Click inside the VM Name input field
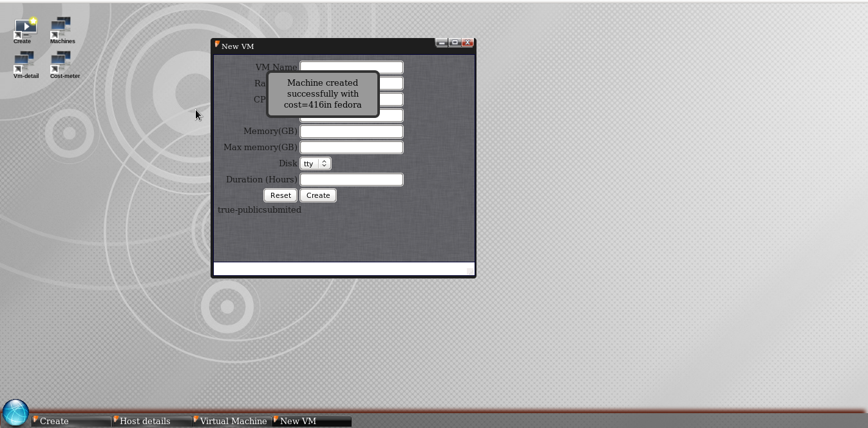Image resolution: width=868 pixels, height=428 pixels. point(351,67)
